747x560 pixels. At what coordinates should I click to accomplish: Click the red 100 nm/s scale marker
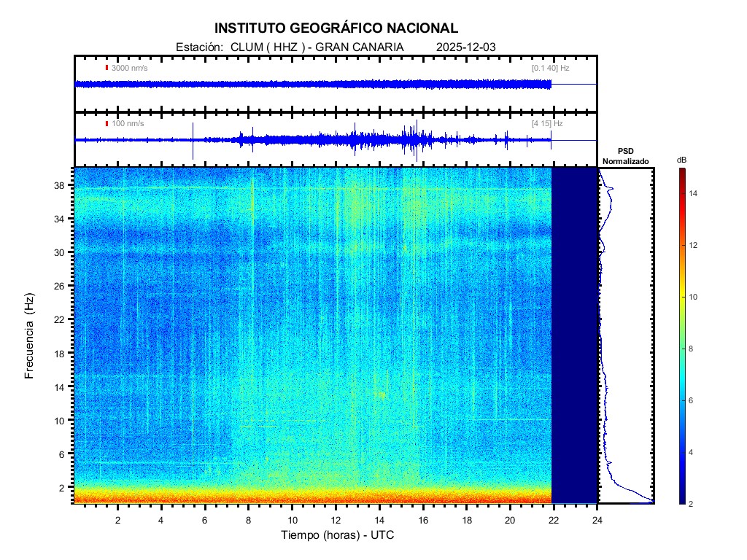click(x=107, y=123)
